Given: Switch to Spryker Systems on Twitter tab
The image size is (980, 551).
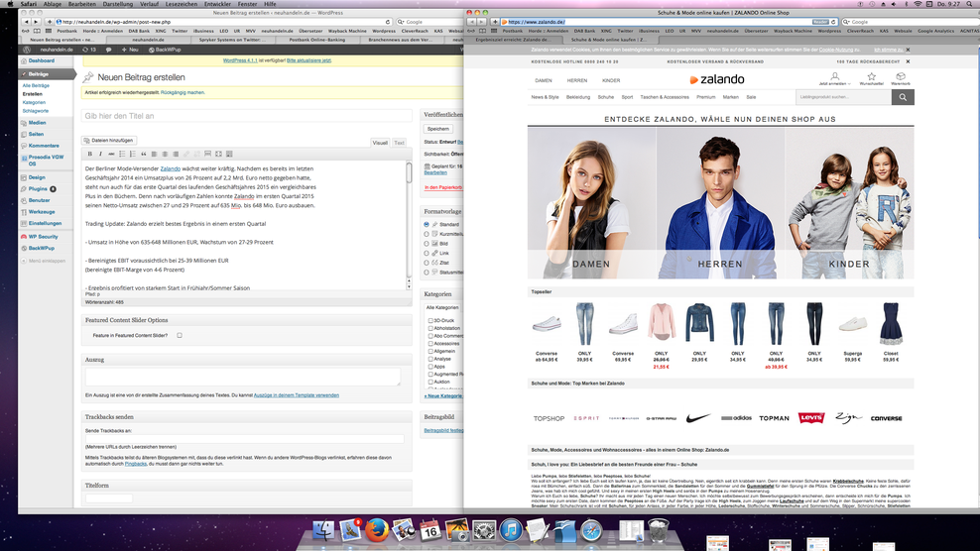Looking at the screenshot, I should pos(232,40).
